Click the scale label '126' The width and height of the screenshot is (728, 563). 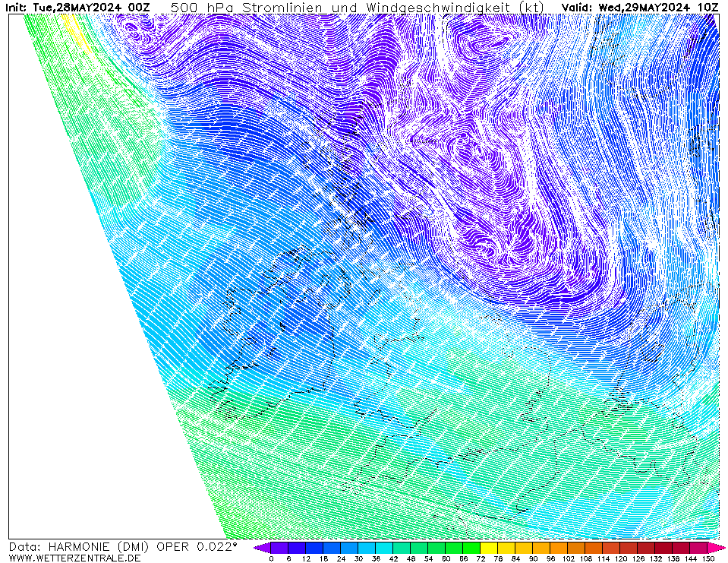(x=638, y=558)
